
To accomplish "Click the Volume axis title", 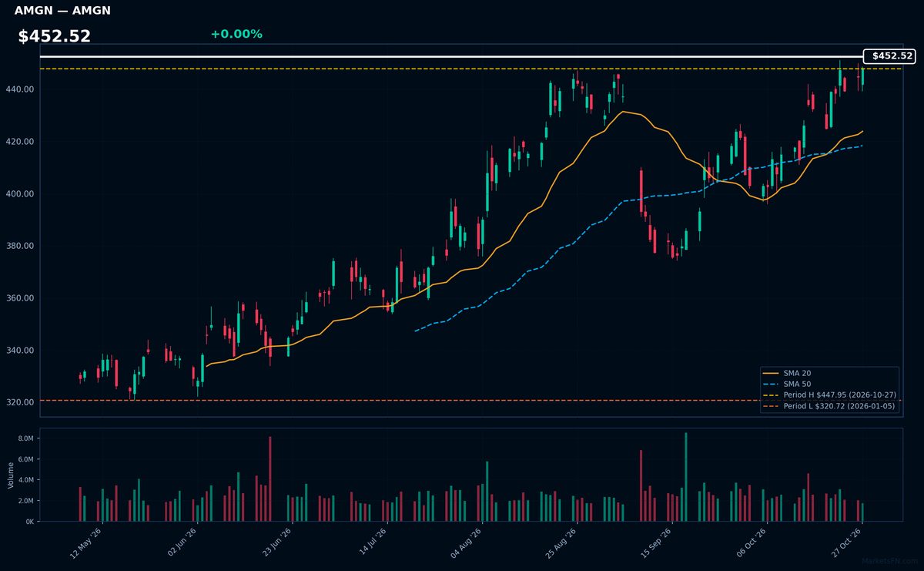I will tap(10, 475).
